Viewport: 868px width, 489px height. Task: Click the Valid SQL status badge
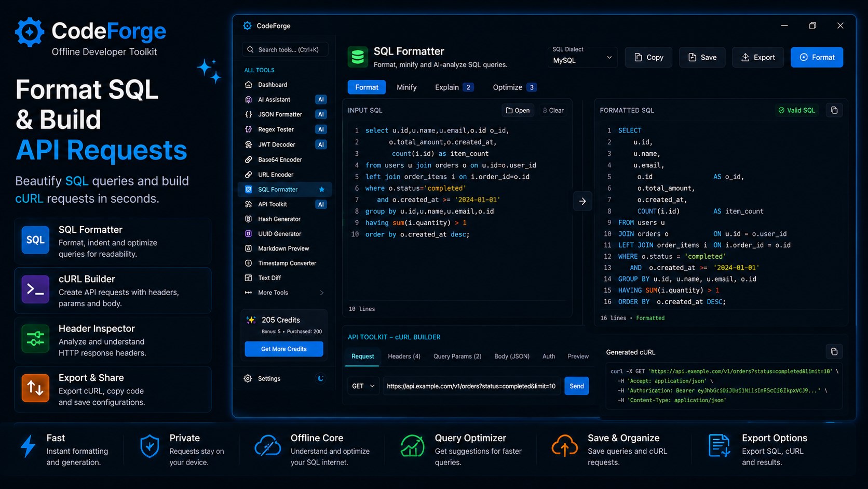(796, 110)
